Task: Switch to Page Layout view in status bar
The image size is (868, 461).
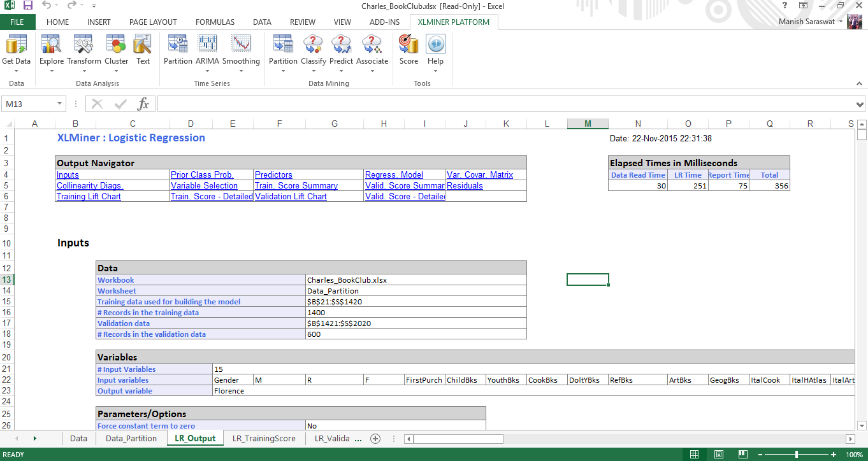Action: [x=718, y=455]
